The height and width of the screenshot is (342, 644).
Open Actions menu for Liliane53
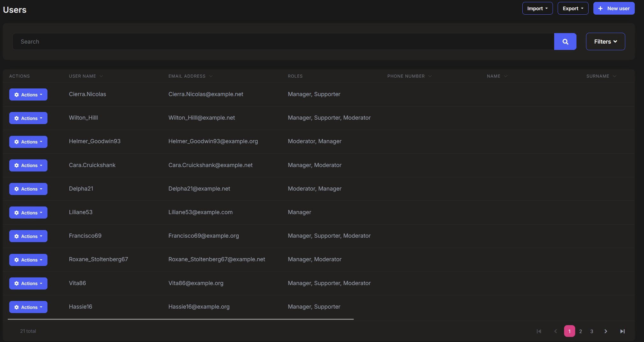[x=28, y=213]
